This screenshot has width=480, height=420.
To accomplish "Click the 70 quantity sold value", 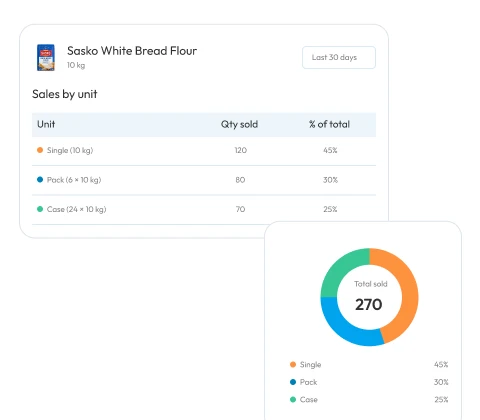I will (x=240, y=209).
